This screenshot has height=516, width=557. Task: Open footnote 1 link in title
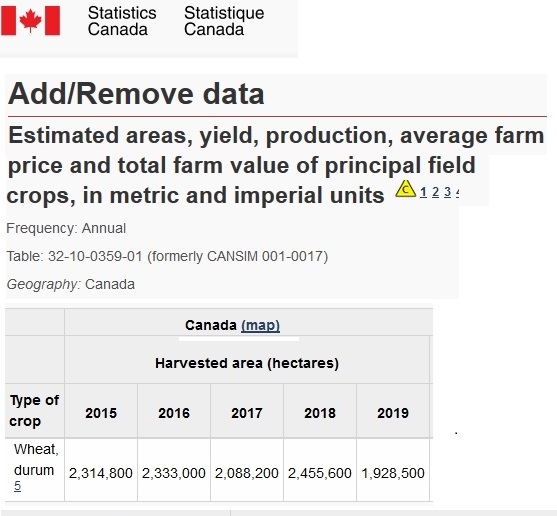click(x=423, y=192)
